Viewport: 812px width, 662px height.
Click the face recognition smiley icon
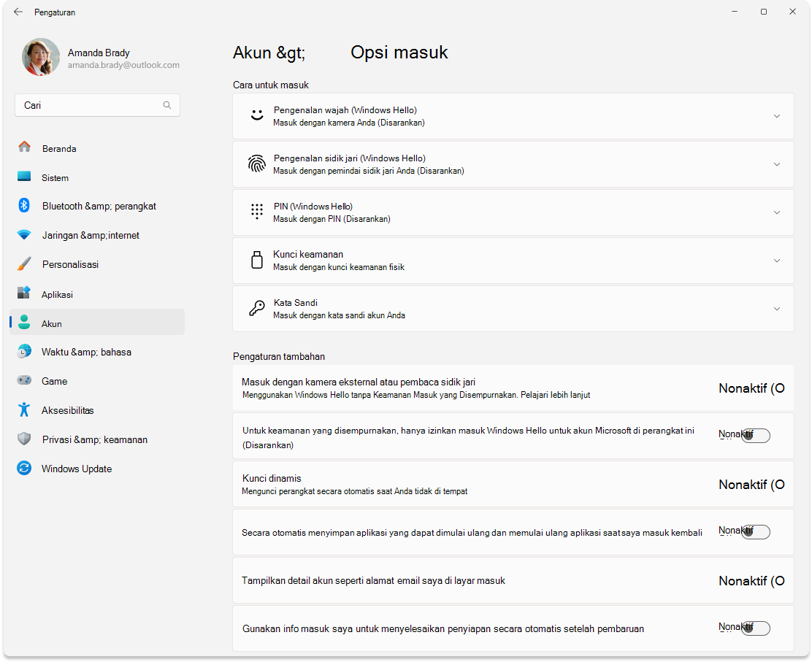pos(257,115)
